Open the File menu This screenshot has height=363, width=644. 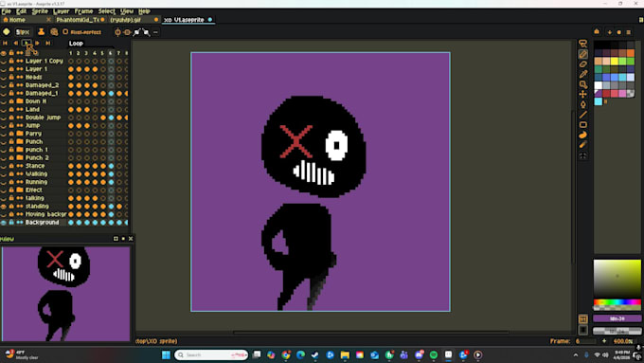tap(7, 11)
